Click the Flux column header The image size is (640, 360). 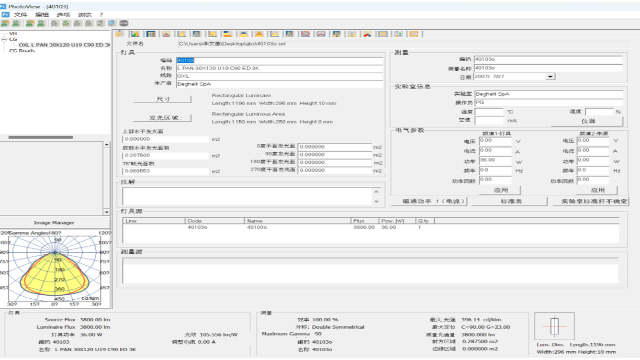point(365,221)
